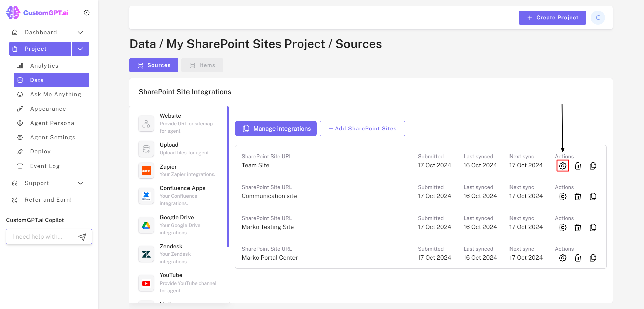This screenshot has width=644, height=309.
Task: Click the Marko Testing Site text
Action: (268, 227)
